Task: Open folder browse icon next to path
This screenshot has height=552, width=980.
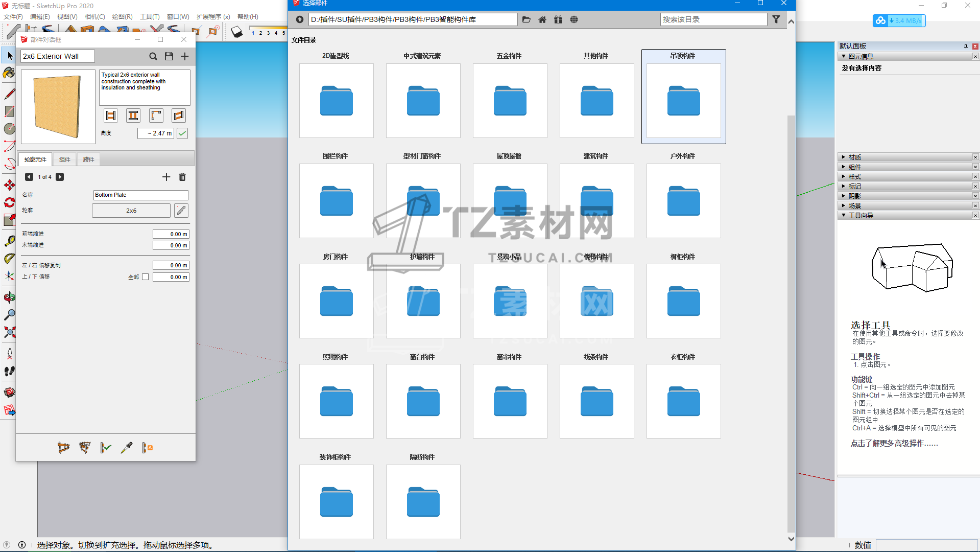Action: click(x=527, y=19)
